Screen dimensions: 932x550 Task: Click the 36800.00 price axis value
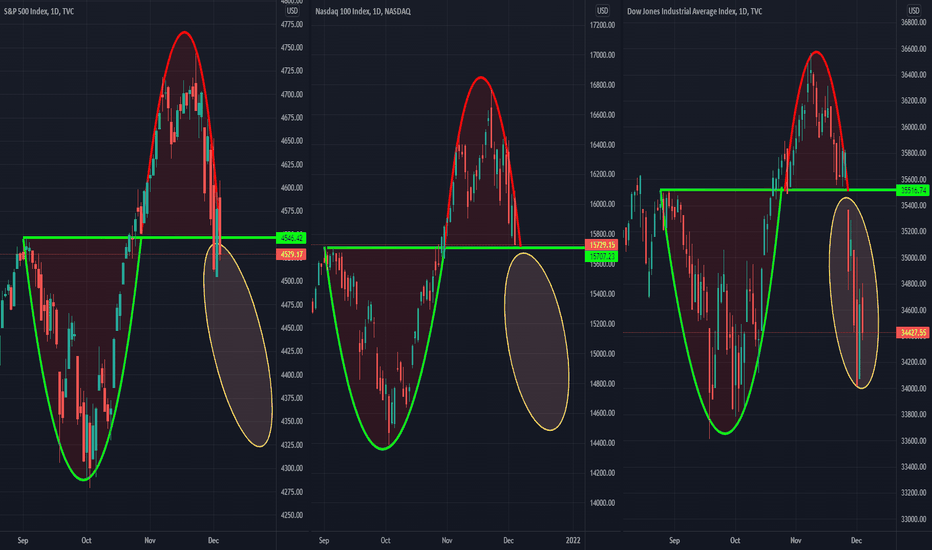click(914, 23)
